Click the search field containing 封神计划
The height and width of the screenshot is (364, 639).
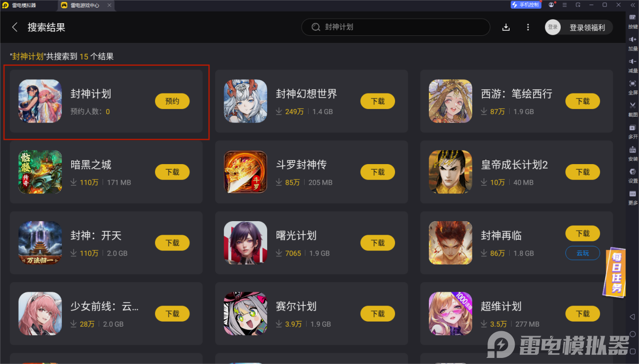click(x=396, y=27)
